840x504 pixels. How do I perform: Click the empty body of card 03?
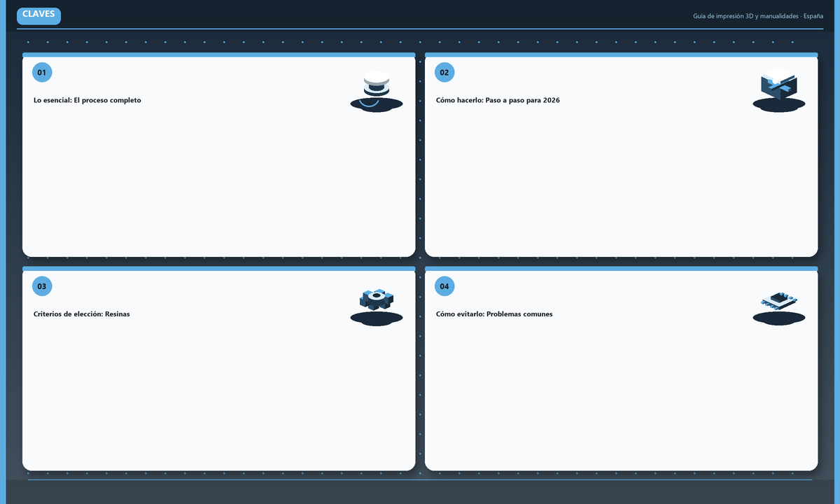point(218,395)
